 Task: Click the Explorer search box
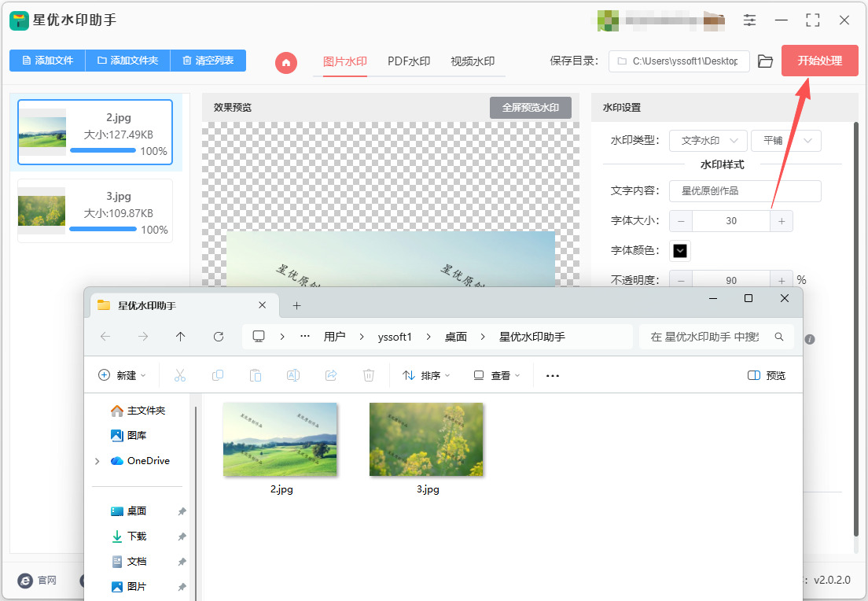(x=716, y=337)
